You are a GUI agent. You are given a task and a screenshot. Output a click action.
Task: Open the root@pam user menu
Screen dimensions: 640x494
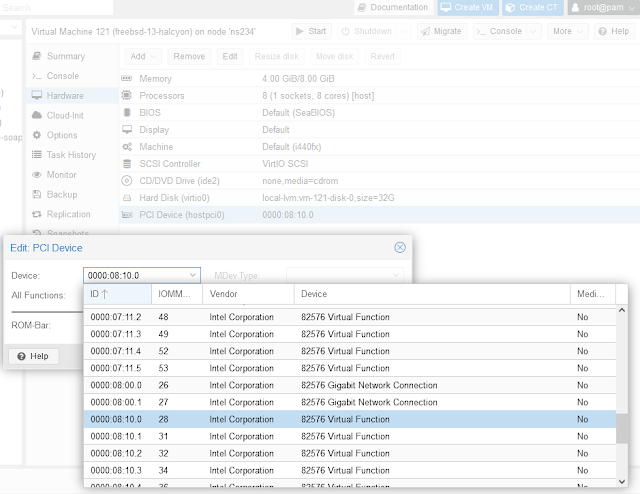(x=602, y=7)
